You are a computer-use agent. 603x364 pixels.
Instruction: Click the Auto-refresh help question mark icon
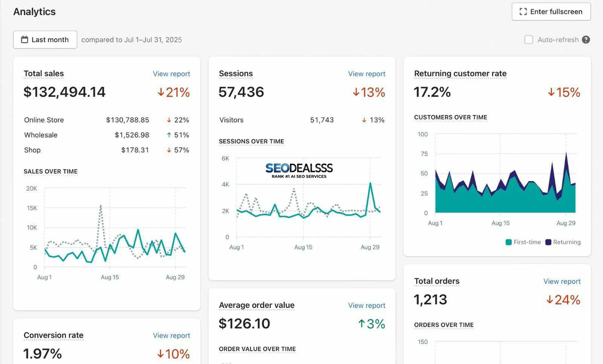[586, 40]
